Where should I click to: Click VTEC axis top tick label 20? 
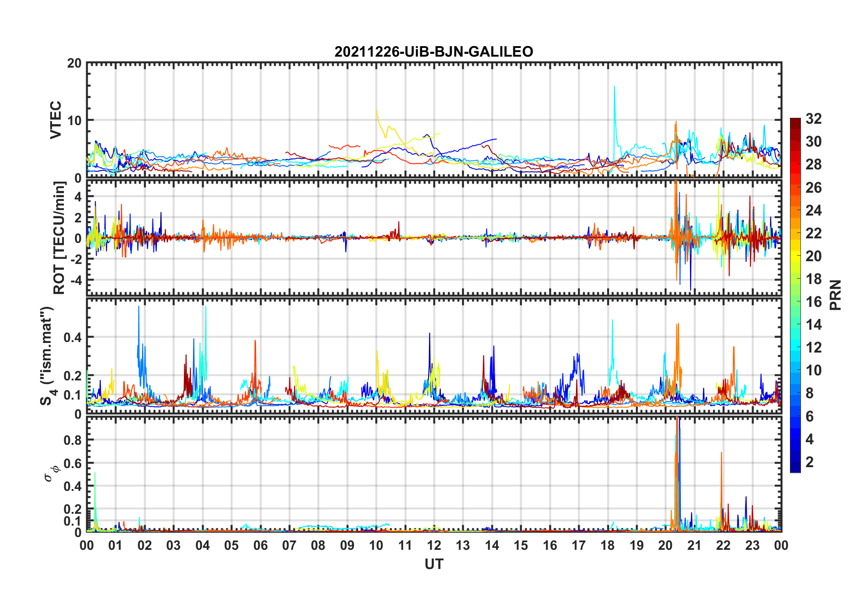[74, 63]
